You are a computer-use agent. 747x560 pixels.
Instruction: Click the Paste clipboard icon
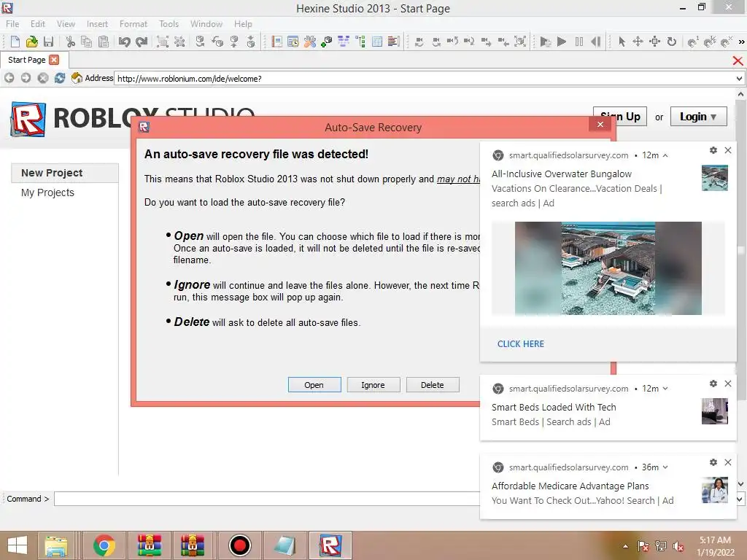click(x=103, y=42)
